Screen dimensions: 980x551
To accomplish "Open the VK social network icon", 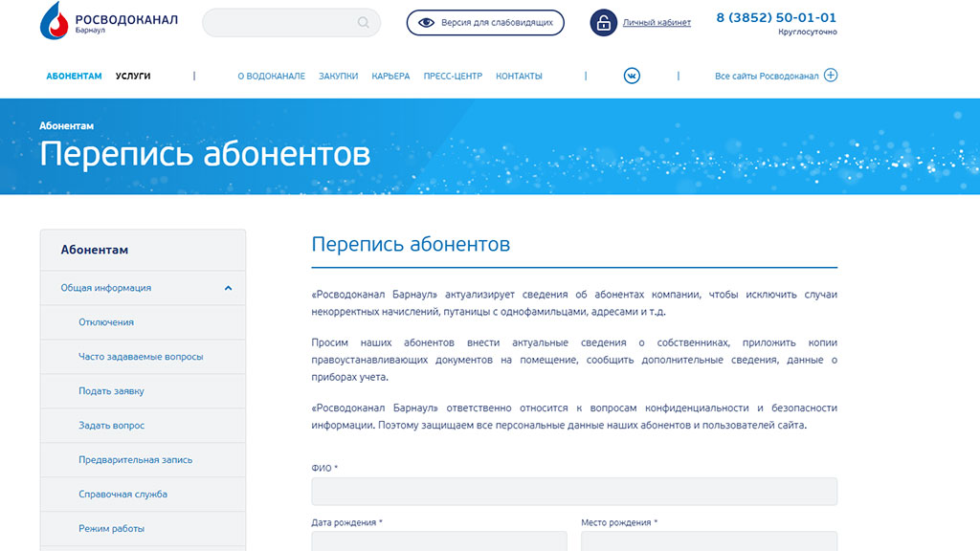I will point(632,76).
